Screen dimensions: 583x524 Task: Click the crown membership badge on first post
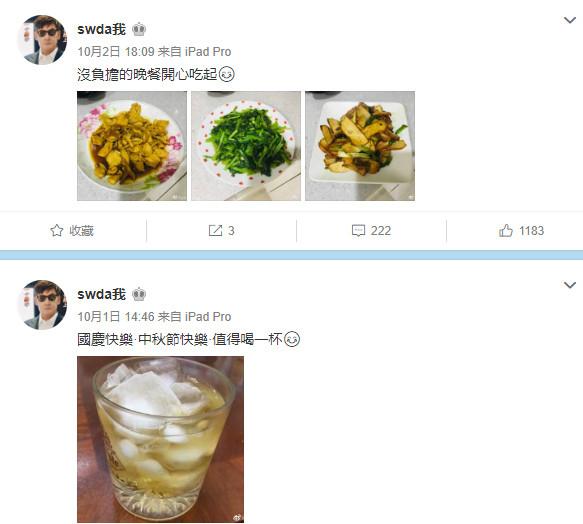pos(139,29)
